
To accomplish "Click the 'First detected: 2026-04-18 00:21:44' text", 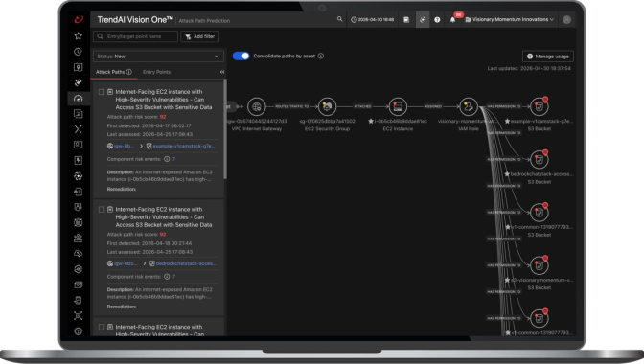I will [149, 243].
